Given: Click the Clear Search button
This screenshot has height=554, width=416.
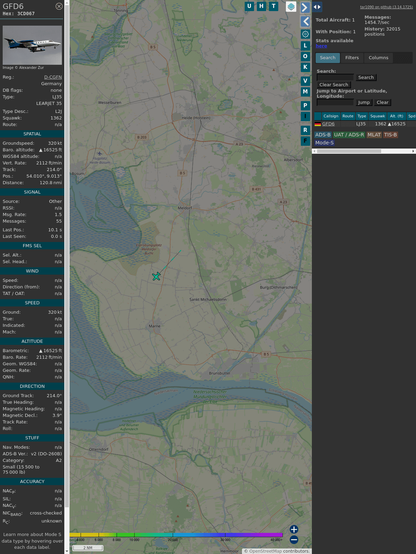Looking at the screenshot, I should [x=334, y=85].
